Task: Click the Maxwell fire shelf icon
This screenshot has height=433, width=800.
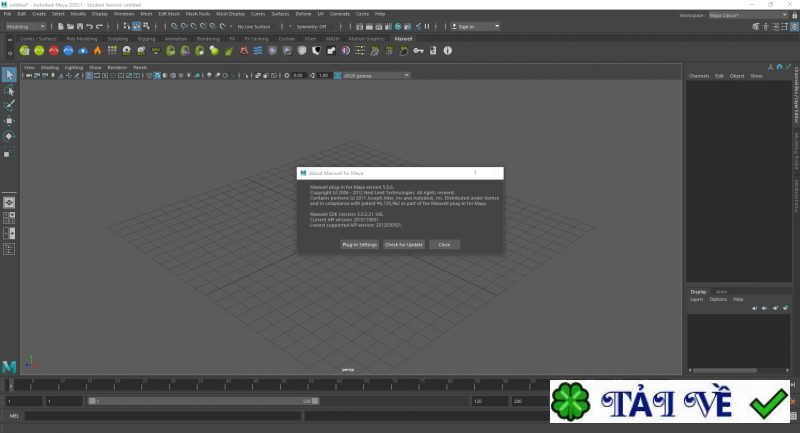Action: pos(97,50)
